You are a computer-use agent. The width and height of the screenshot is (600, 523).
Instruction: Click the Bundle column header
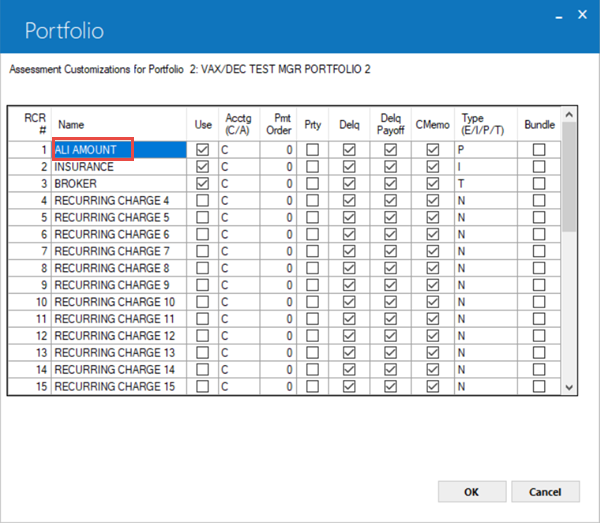[539, 124]
